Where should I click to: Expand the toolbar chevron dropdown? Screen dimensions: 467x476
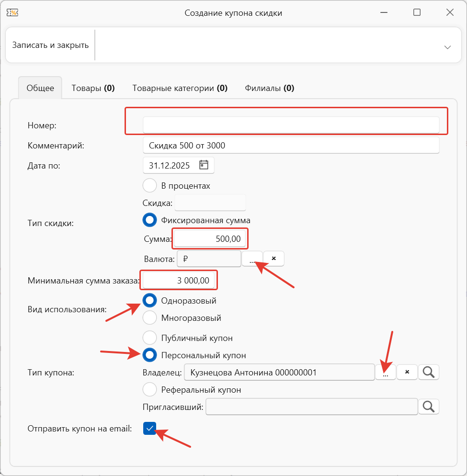click(x=447, y=47)
